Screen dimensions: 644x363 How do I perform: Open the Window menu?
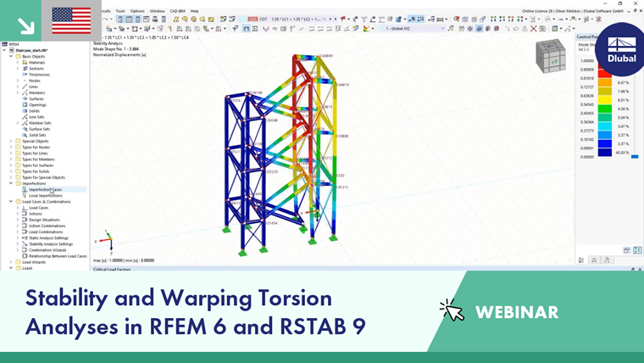[x=157, y=11]
